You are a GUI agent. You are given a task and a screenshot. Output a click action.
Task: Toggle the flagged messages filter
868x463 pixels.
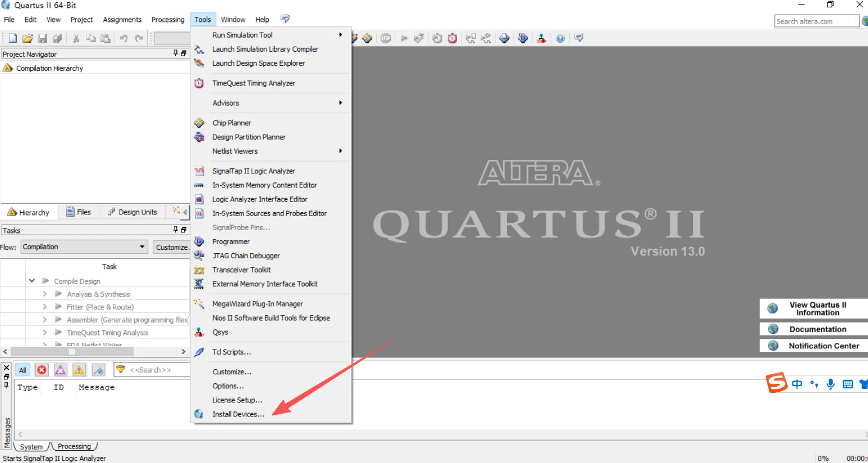click(x=98, y=370)
